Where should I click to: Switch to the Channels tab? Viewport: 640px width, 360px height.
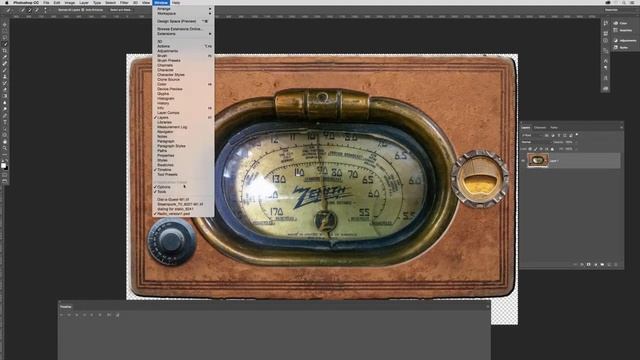540,128
